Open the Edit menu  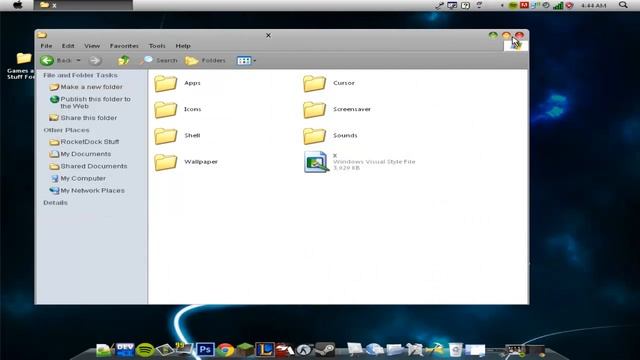tap(68, 46)
